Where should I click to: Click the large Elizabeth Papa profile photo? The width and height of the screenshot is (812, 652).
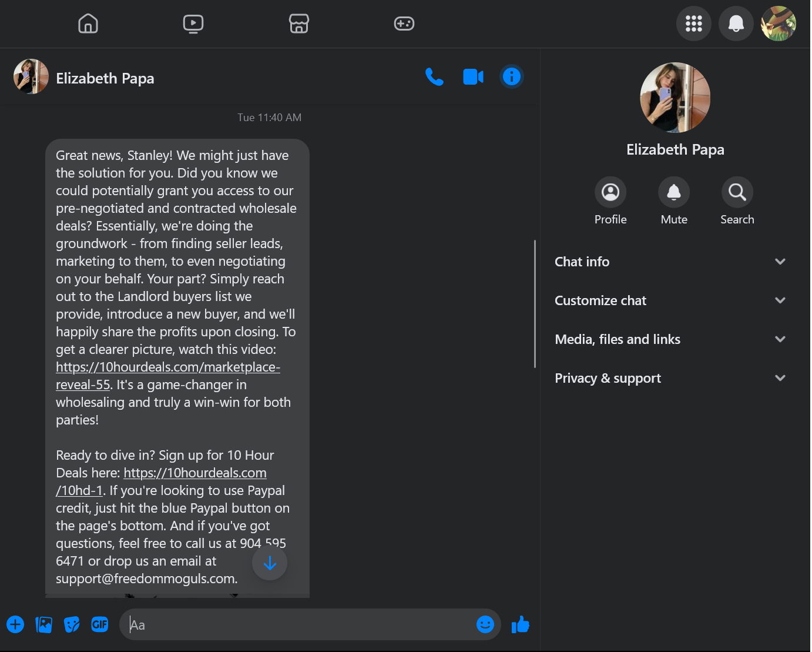(x=675, y=98)
